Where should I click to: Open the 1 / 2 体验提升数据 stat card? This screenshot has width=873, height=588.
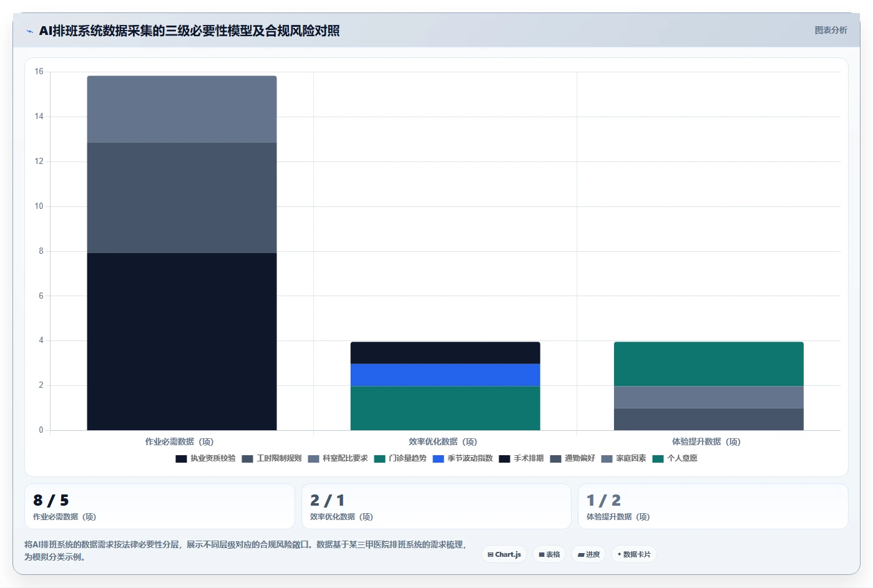713,506
